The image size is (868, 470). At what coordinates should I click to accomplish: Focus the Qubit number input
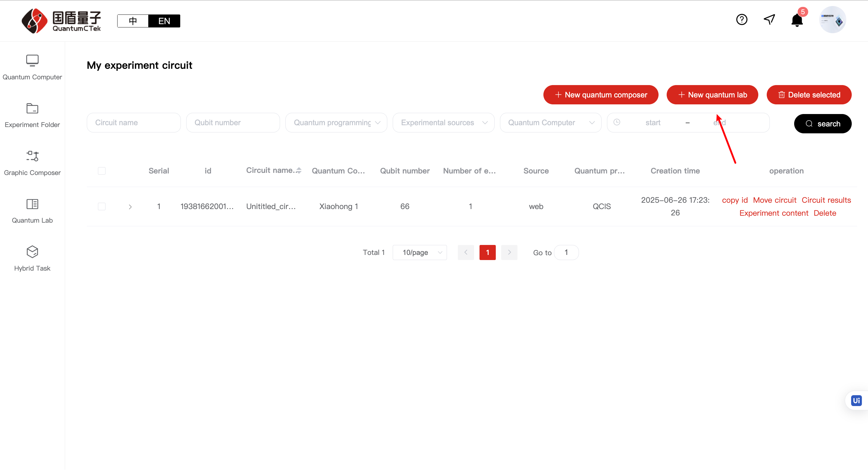233,123
